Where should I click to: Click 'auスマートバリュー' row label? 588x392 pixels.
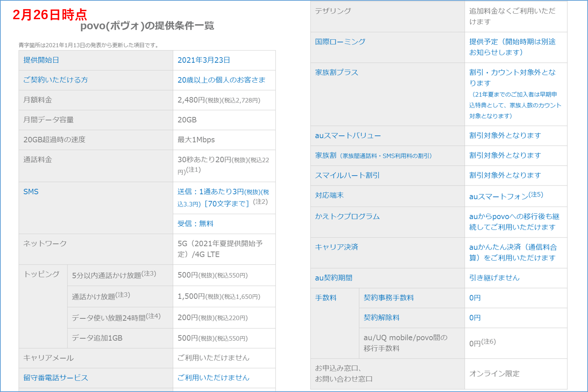[x=348, y=136]
